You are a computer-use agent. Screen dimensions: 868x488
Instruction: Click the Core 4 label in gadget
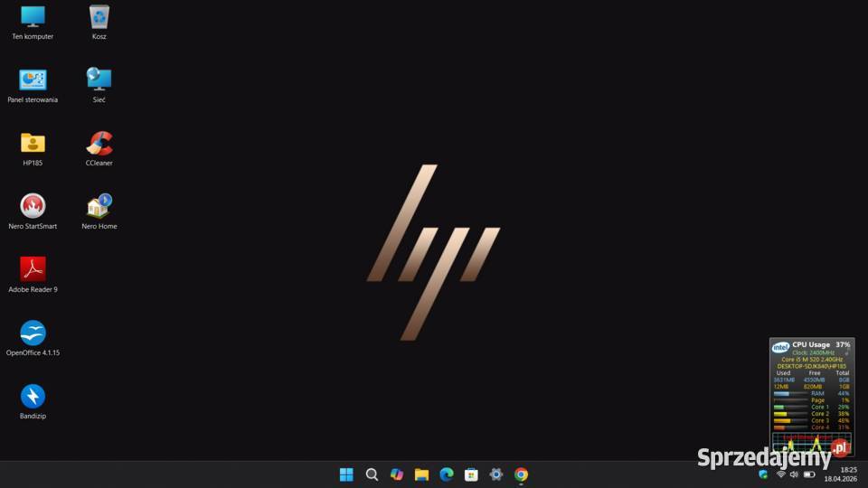(820, 427)
